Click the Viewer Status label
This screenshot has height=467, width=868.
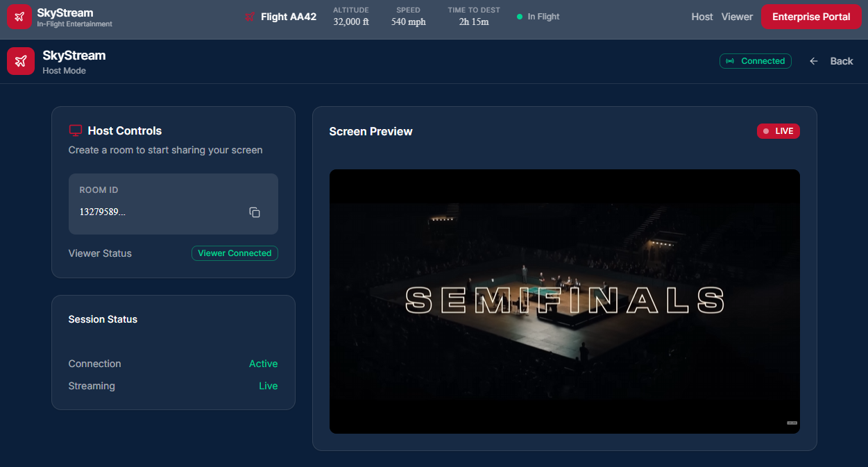[100, 253]
